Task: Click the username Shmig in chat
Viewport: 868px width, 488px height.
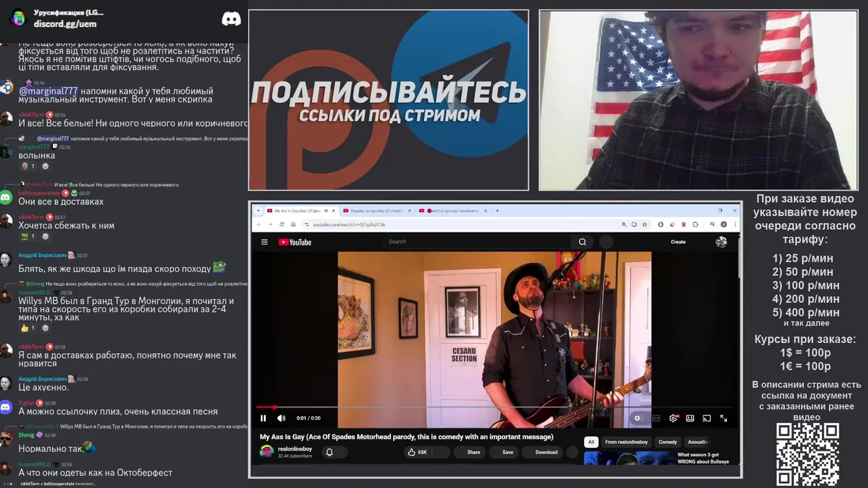Action: click(x=26, y=435)
